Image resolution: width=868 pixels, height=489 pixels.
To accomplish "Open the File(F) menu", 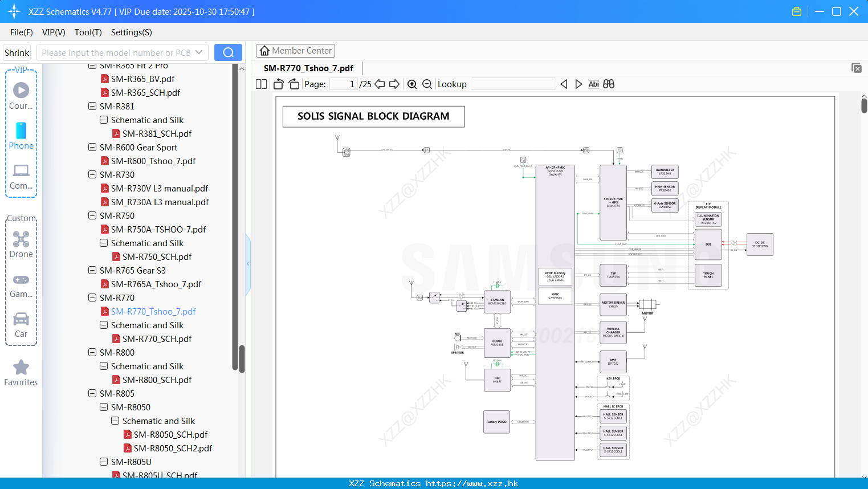I will click(x=22, y=32).
